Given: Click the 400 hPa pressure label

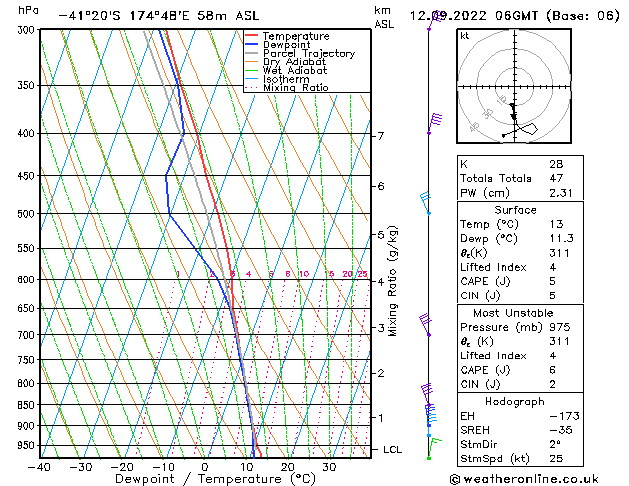Looking at the screenshot, I should [28, 133].
